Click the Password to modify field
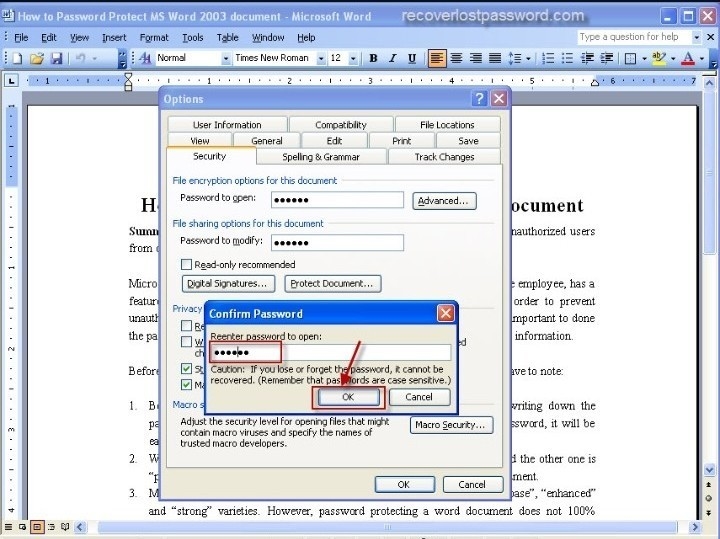 click(x=338, y=242)
